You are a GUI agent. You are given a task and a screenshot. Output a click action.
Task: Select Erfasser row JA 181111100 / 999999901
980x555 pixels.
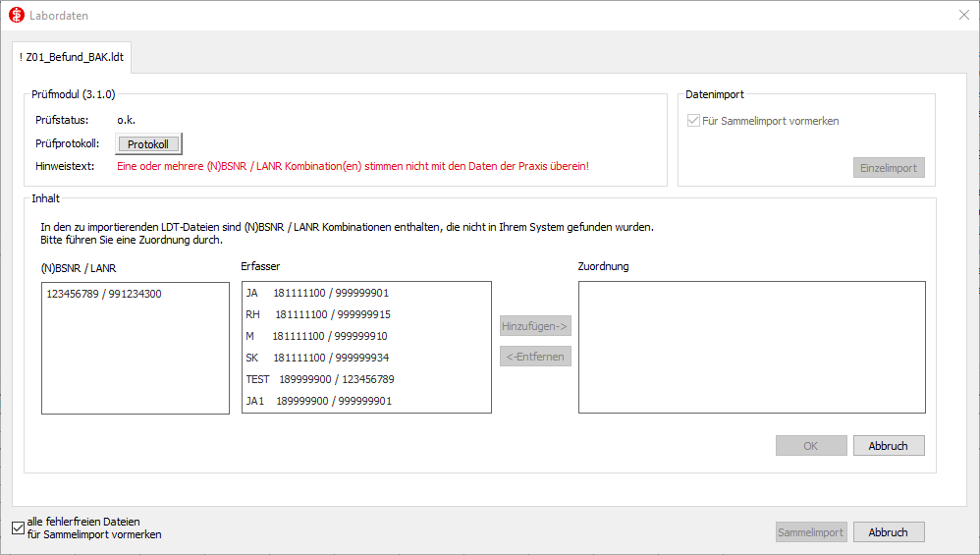click(366, 293)
